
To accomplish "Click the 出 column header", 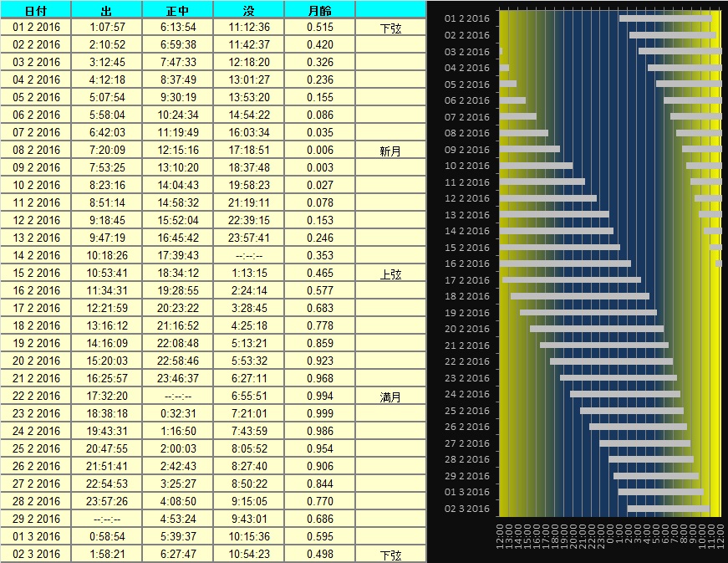I will (x=107, y=9).
